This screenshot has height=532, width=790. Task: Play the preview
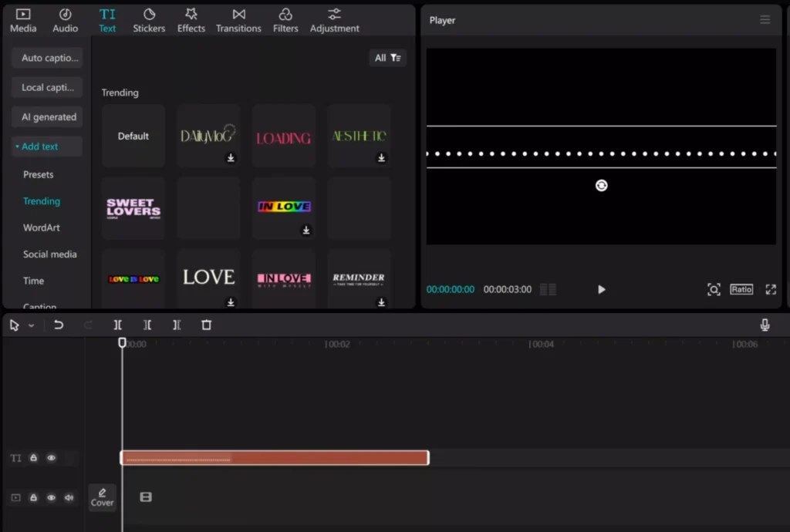coord(601,289)
